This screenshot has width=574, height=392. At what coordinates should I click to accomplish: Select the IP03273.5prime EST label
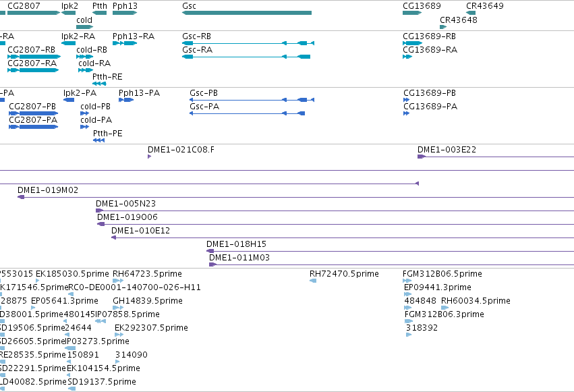coord(97,341)
